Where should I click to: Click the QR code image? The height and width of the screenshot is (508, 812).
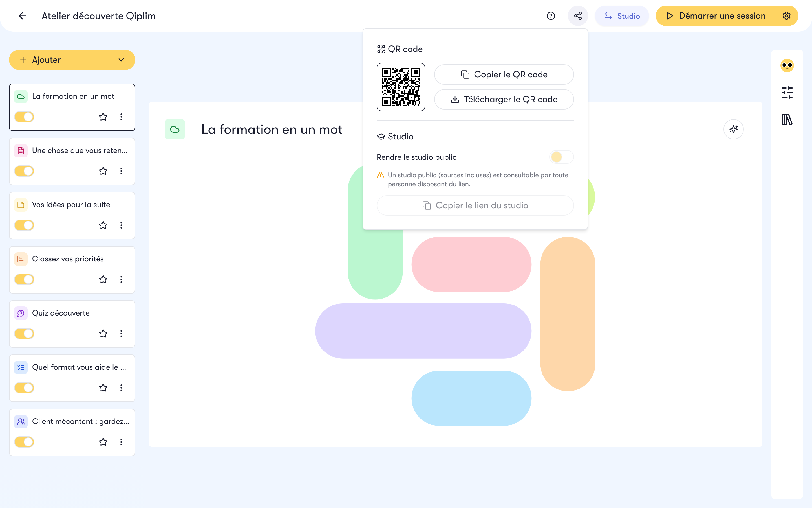[401, 87]
